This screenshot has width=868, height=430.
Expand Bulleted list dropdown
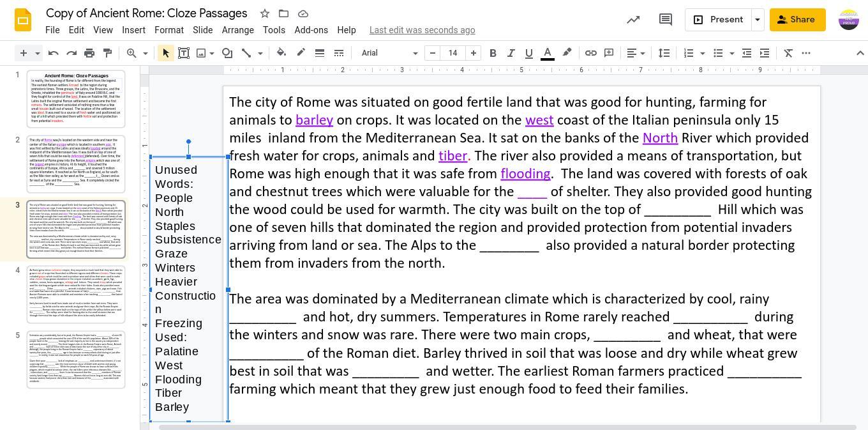(x=732, y=53)
